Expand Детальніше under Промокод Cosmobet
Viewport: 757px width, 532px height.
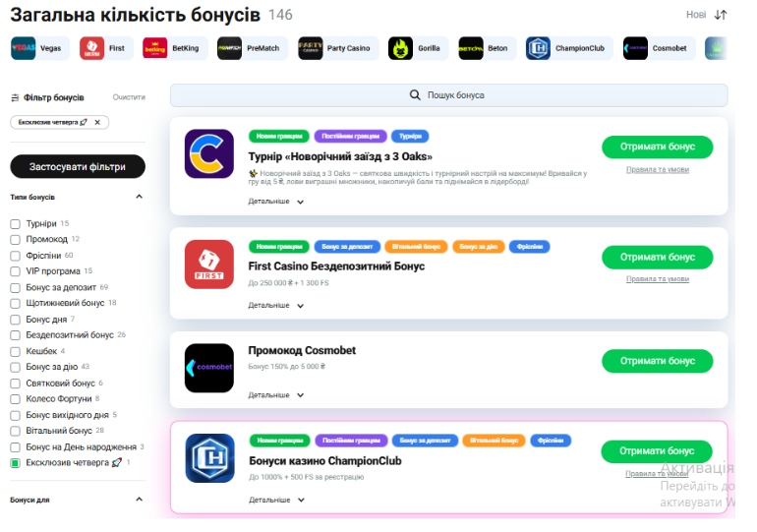276,395
